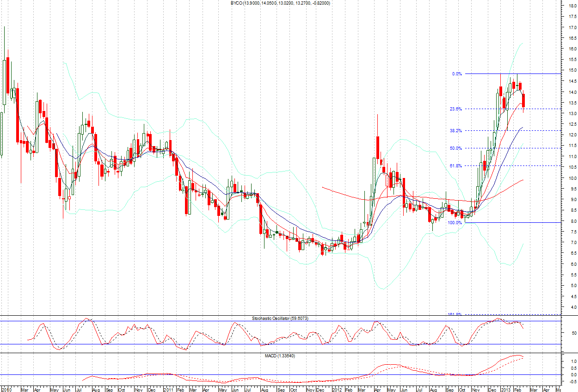Click the 23.6% Fibonacci level label
The width and height of the screenshot is (578, 392).
455,109
